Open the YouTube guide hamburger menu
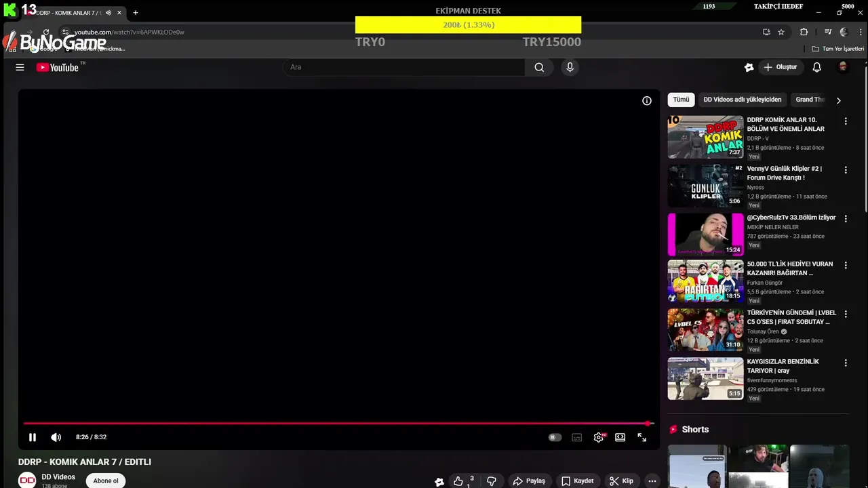This screenshot has height=488, width=868. (x=20, y=67)
